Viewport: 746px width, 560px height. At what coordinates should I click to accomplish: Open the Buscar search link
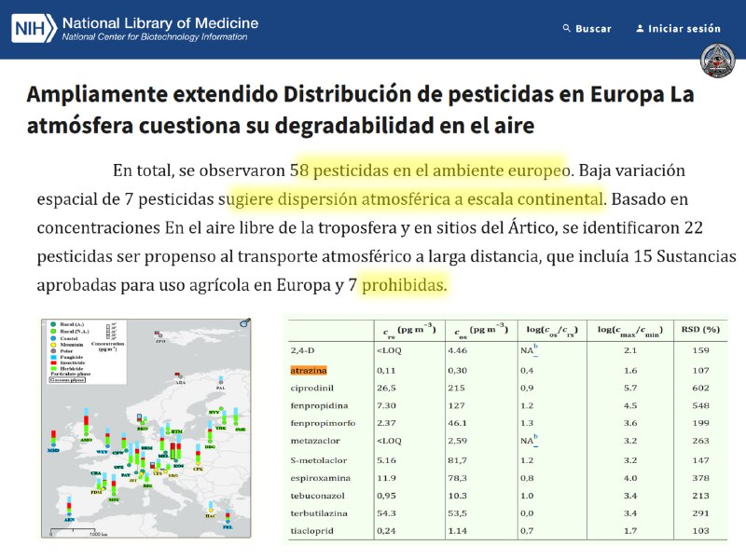click(593, 29)
